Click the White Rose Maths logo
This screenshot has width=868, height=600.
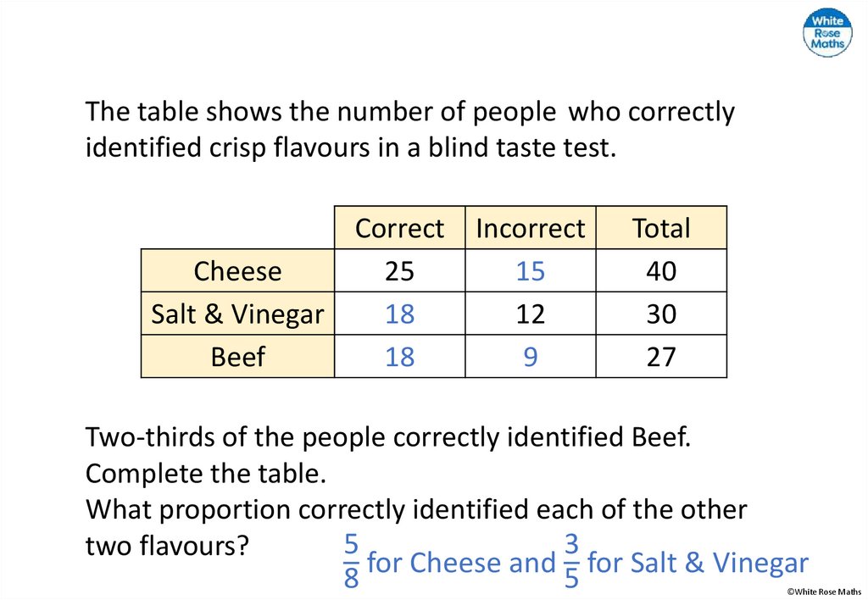tap(826, 33)
